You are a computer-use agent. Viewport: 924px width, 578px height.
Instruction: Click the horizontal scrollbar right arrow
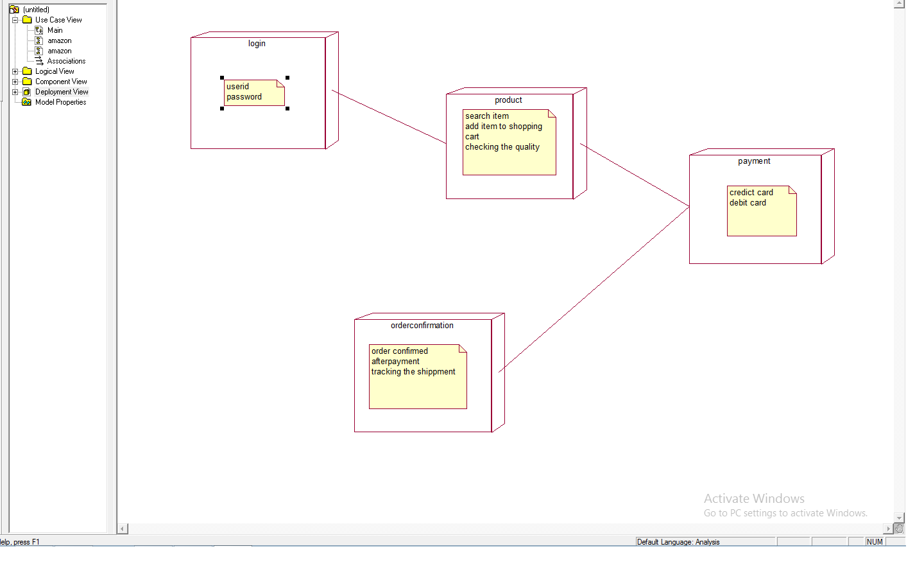889,529
